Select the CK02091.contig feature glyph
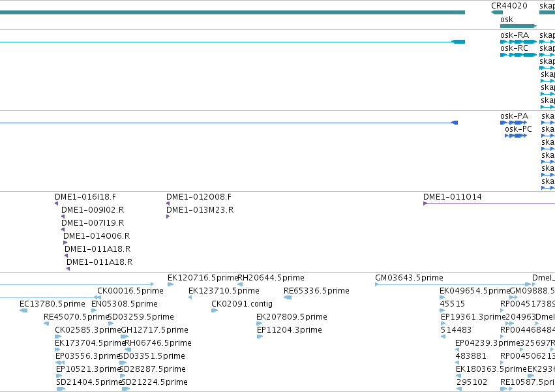The height and width of the screenshot is (392, 555). tap(215, 310)
